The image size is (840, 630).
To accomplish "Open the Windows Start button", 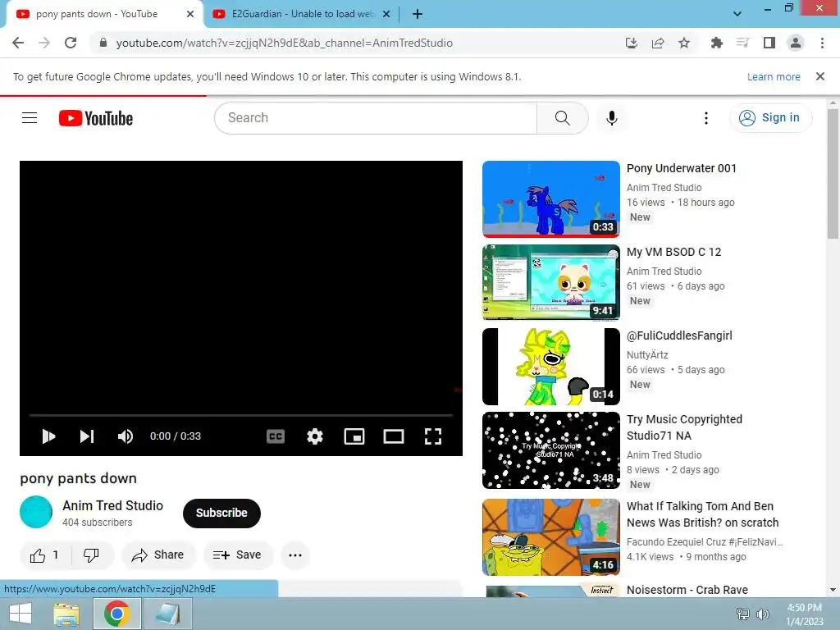I will [21, 614].
